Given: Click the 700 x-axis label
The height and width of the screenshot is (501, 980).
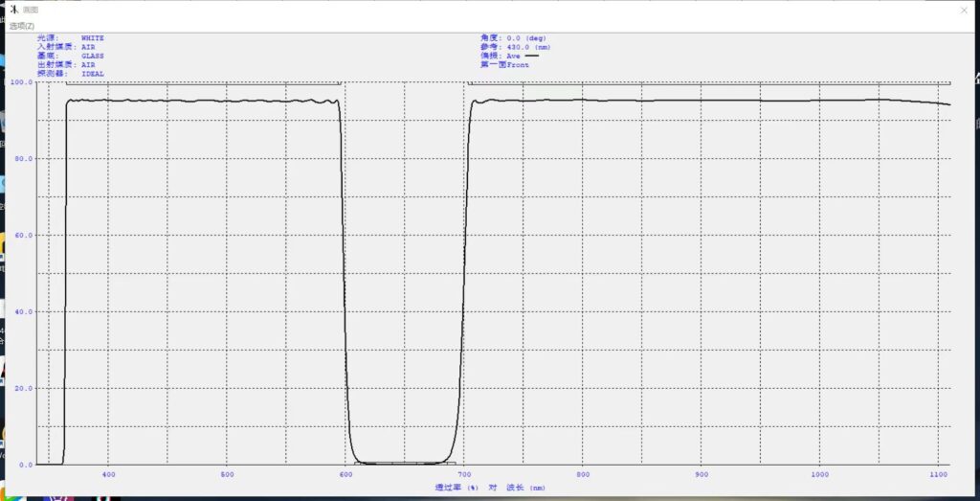Looking at the screenshot, I should [x=464, y=473].
